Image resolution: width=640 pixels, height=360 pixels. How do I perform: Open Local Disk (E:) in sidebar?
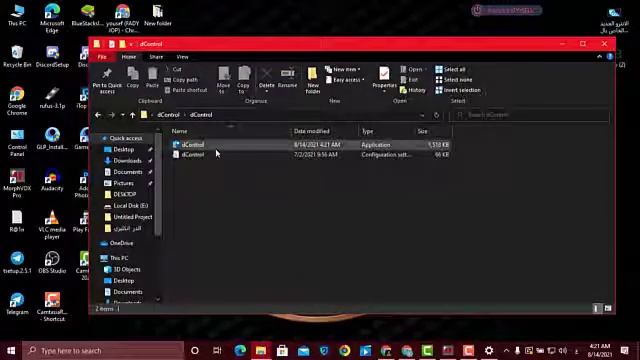(x=126, y=206)
